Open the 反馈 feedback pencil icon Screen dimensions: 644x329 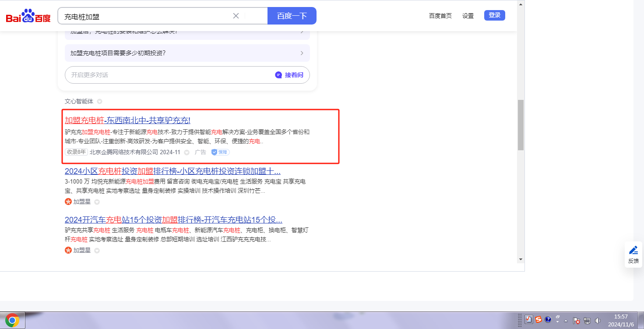(633, 250)
